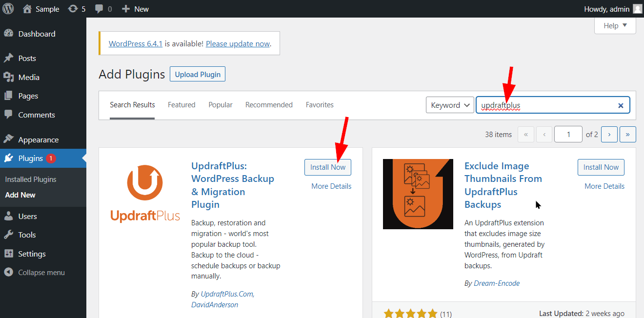Open the UpdraftPlus WordPress Backup plugin title
This screenshot has height=318, width=644.
[x=233, y=185]
